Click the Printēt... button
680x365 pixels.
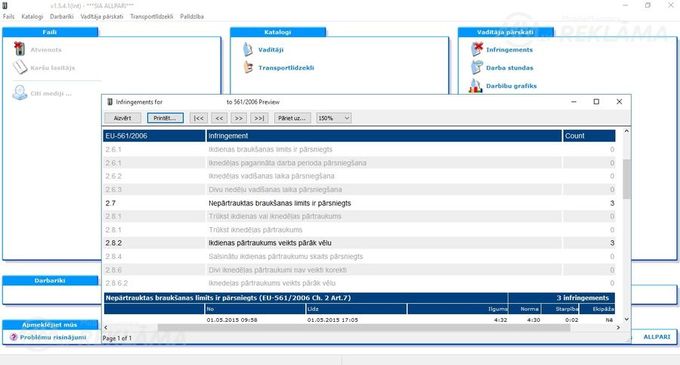pos(165,118)
